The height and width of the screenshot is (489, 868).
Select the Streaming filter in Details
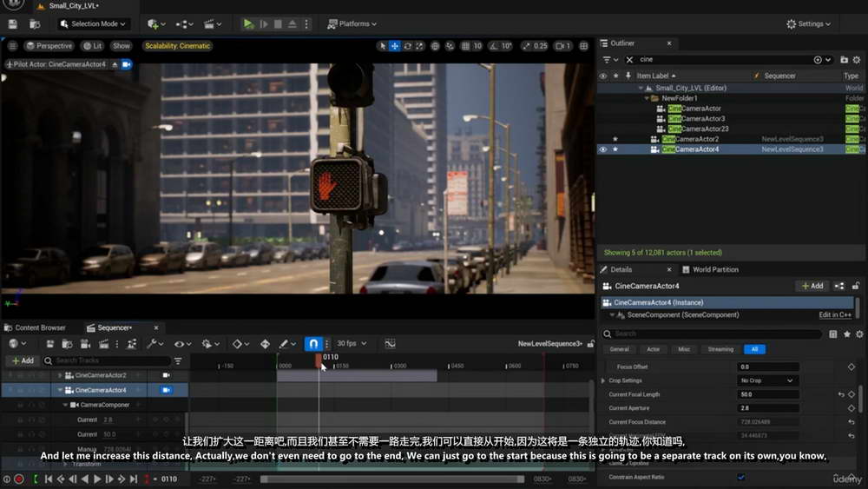click(720, 349)
